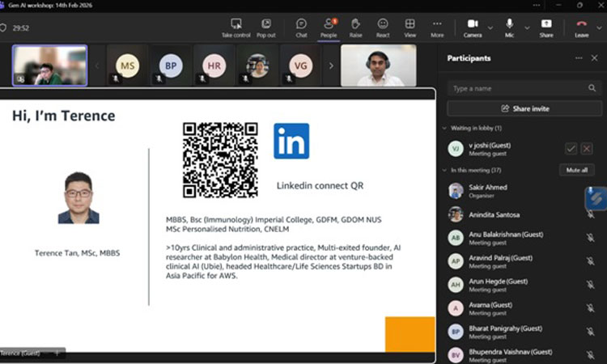Toggle the Camera on or off
This screenshot has width=607, height=364.
pos(473,27)
